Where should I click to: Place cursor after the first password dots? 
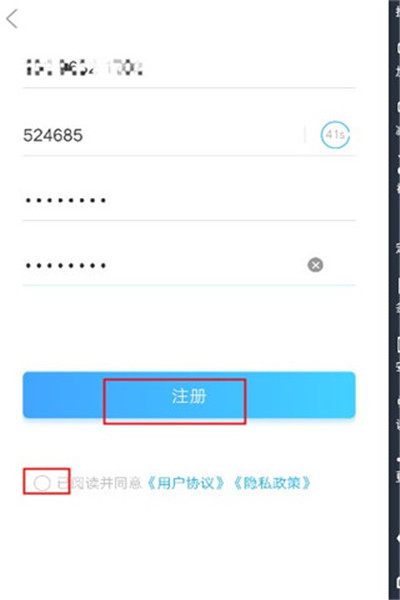tap(108, 200)
